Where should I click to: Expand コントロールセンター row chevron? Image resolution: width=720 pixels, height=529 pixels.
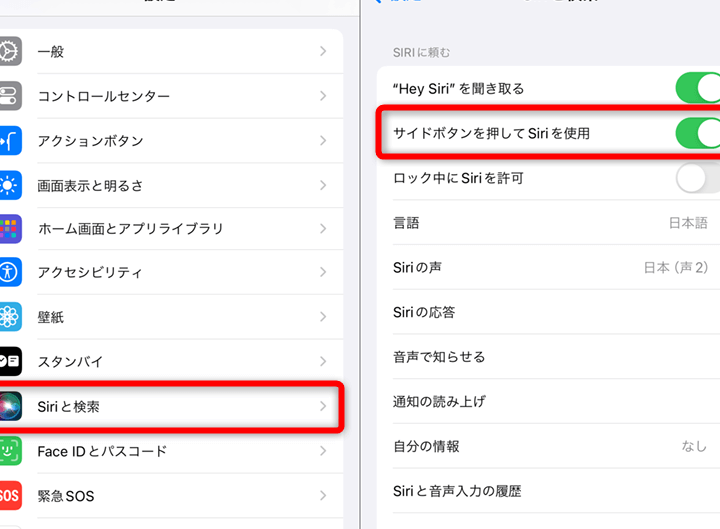click(323, 96)
